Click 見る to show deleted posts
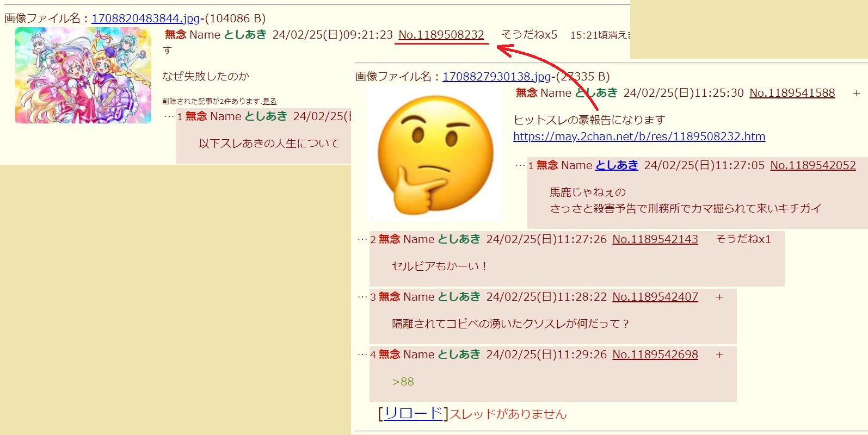The height and width of the screenshot is (435, 868). click(x=269, y=101)
